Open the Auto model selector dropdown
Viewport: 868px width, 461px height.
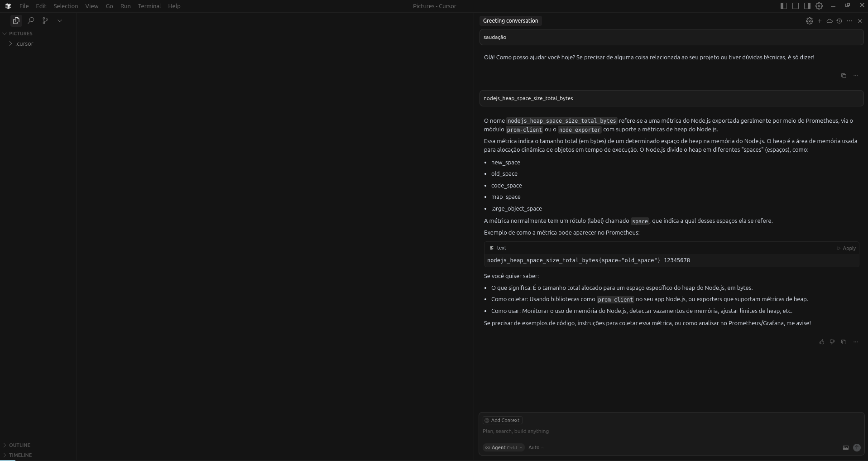point(534,447)
